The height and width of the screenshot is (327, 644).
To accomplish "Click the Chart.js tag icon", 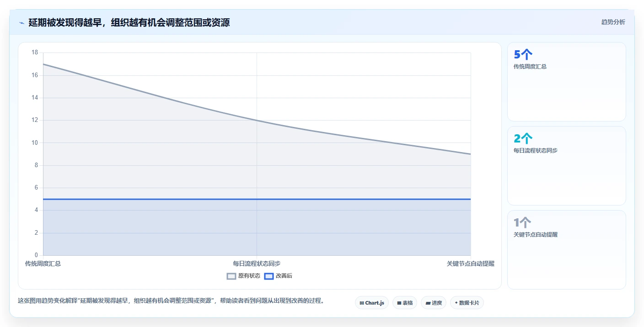I will (362, 303).
